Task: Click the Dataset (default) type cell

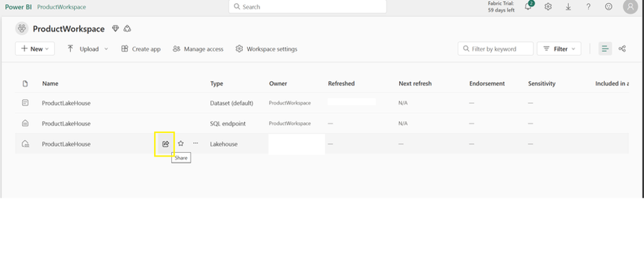Action: 232,103
